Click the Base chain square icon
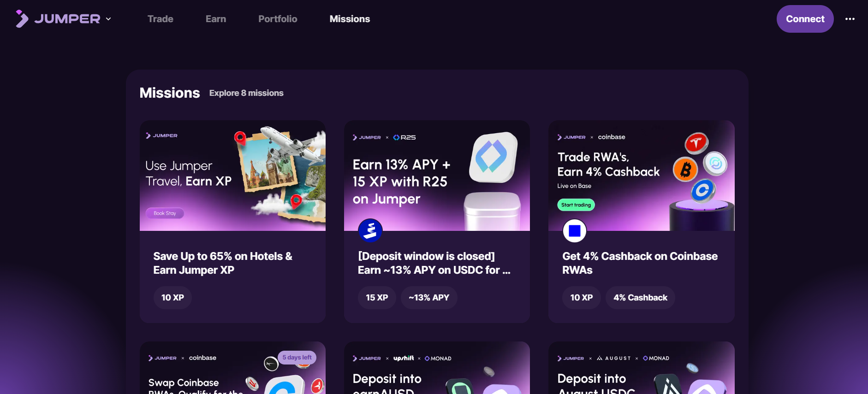The width and height of the screenshot is (868, 394). [x=575, y=230]
